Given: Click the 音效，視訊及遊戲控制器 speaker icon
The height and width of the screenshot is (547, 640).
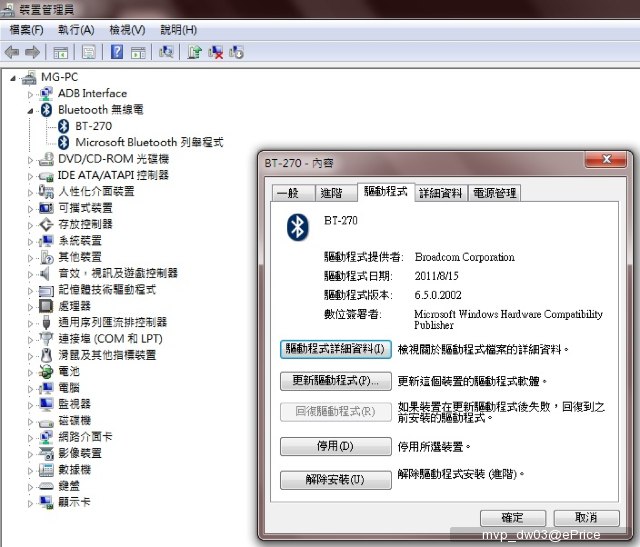Looking at the screenshot, I should [45, 274].
